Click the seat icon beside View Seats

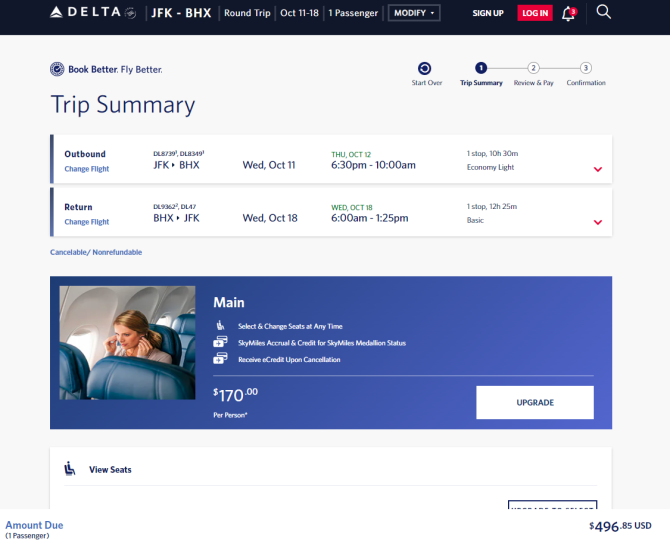[70, 469]
